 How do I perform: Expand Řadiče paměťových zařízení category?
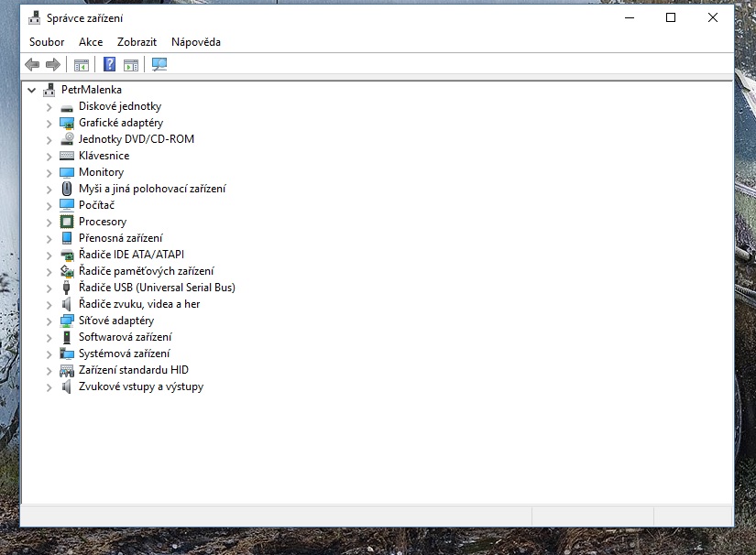coord(49,272)
